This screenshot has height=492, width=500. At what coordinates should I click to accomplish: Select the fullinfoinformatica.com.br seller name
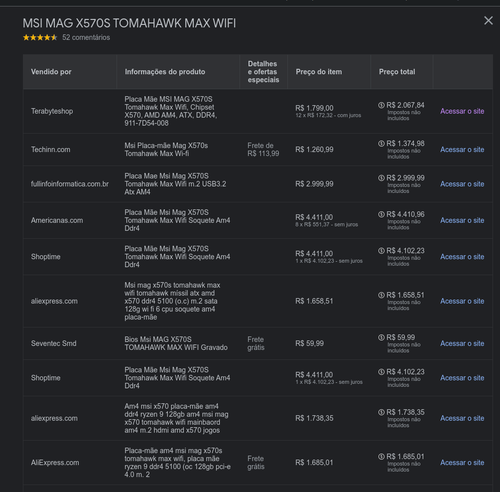coord(70,184)
